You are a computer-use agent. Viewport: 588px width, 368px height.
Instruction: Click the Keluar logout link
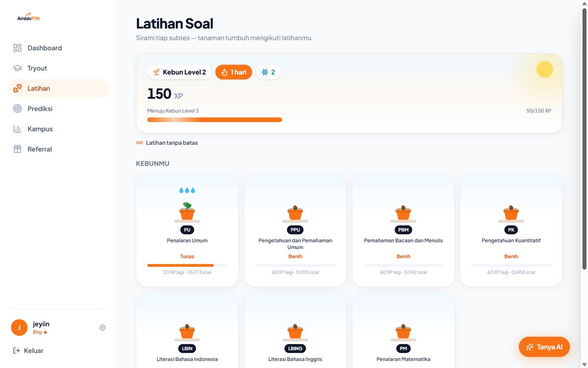[28, 351]
